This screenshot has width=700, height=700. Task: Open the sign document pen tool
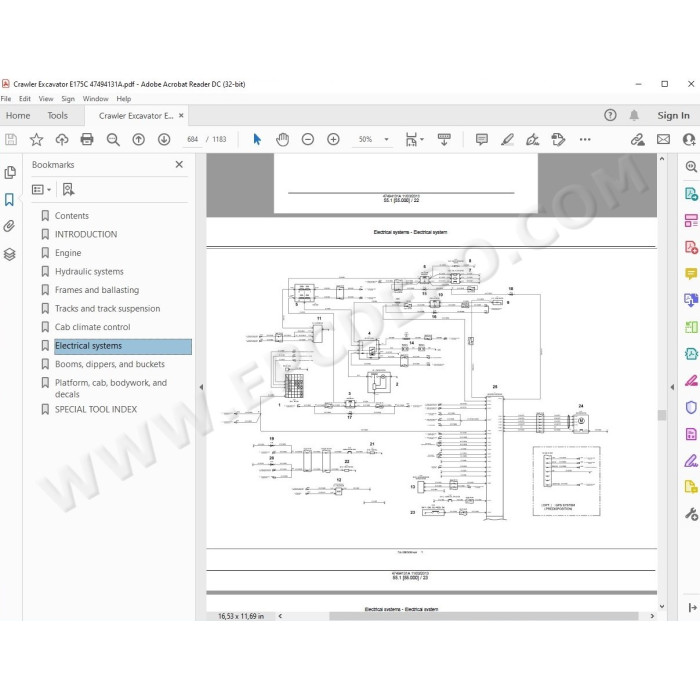click(532, 140)
